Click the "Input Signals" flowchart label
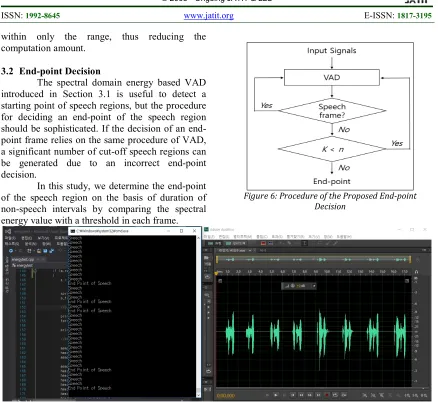Image resolution: width=438 pixels, height=402 pixels. tap(332, 51)
